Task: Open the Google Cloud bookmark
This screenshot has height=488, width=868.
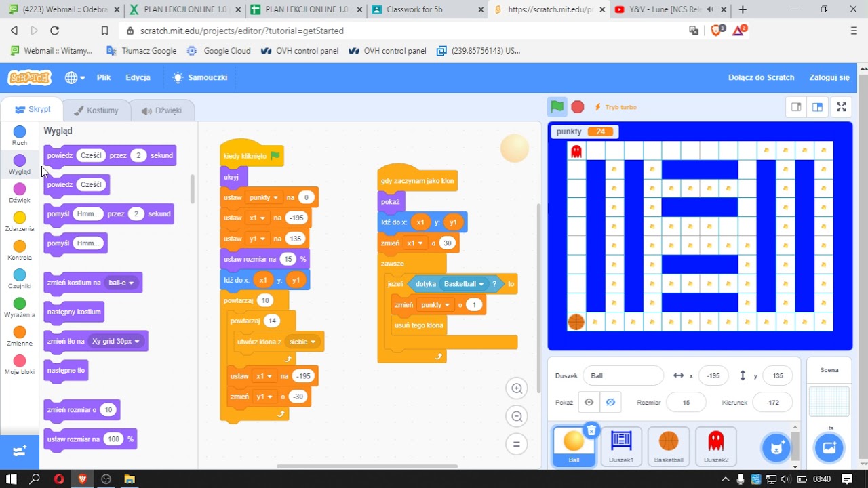Action: point(219,51)
